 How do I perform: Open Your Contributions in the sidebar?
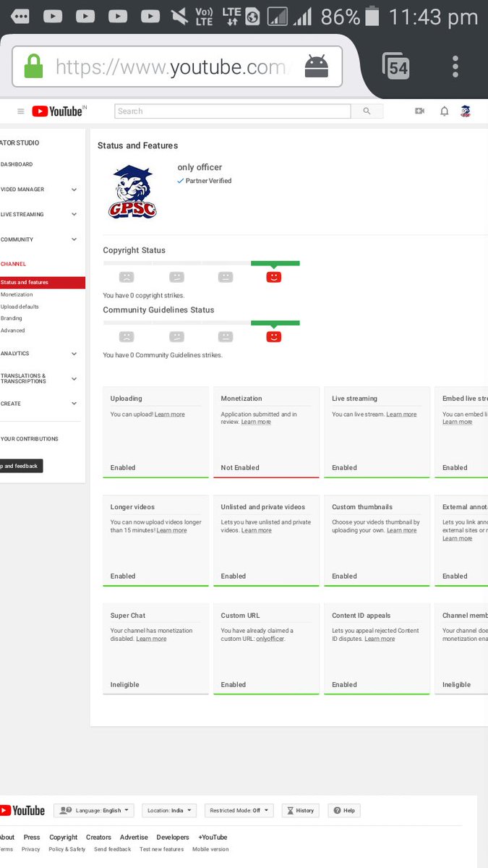[29, 439]
